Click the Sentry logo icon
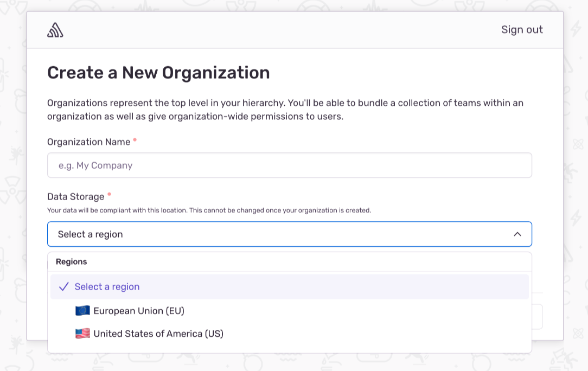Image resolution: width=588 pixels, height=371 pixels. click(55, 30)
